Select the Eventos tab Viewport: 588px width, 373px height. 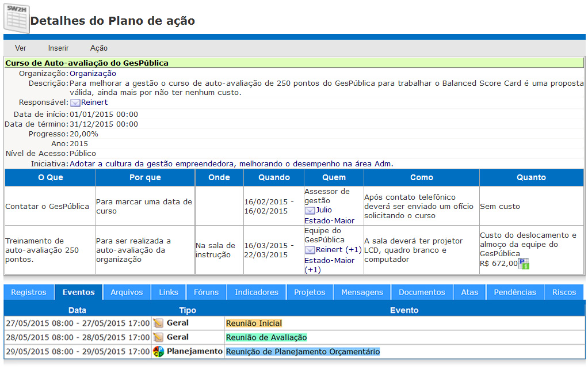78,292
